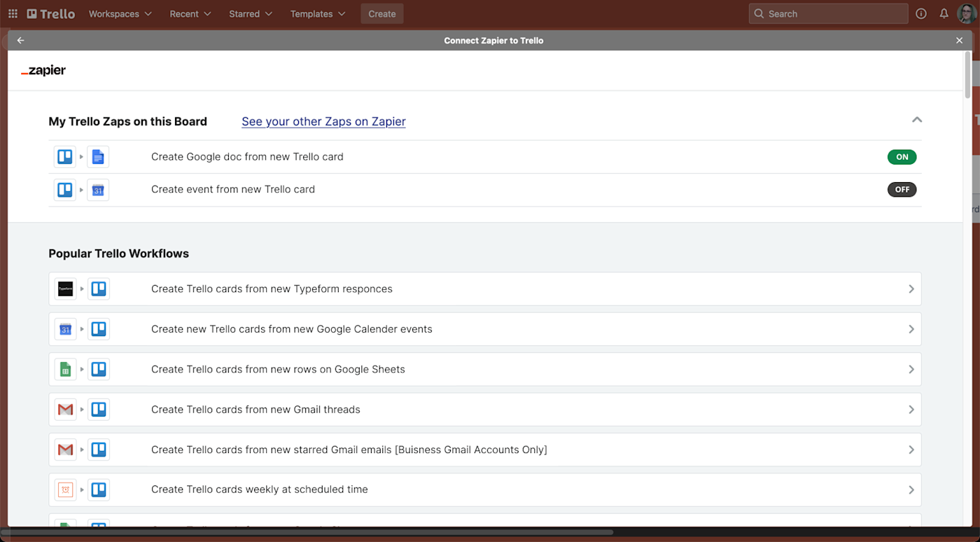Viewport: 980px width, 542px height.
Task: Go back using the arrow in Connect Zapier header
Action: 21,41
